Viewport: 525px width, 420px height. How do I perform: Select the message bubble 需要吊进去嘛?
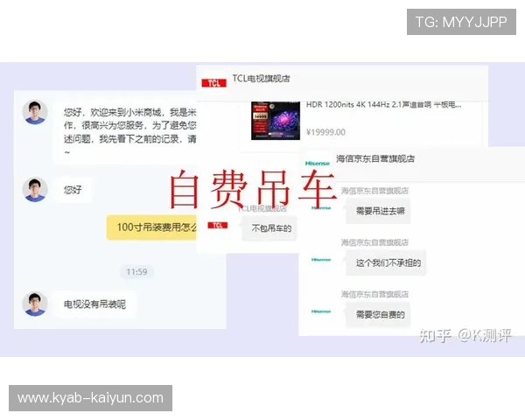[378, 211]
